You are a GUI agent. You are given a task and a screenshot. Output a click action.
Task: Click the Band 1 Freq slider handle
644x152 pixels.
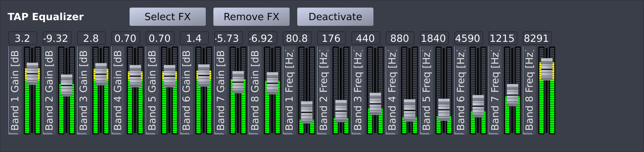(x=307, y=112)
